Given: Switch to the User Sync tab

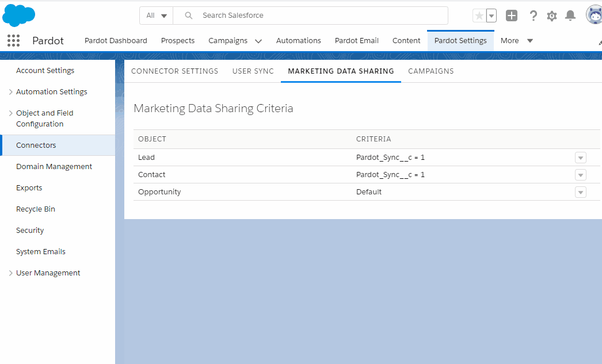Looking at the screenshot, I should point(253,71).
